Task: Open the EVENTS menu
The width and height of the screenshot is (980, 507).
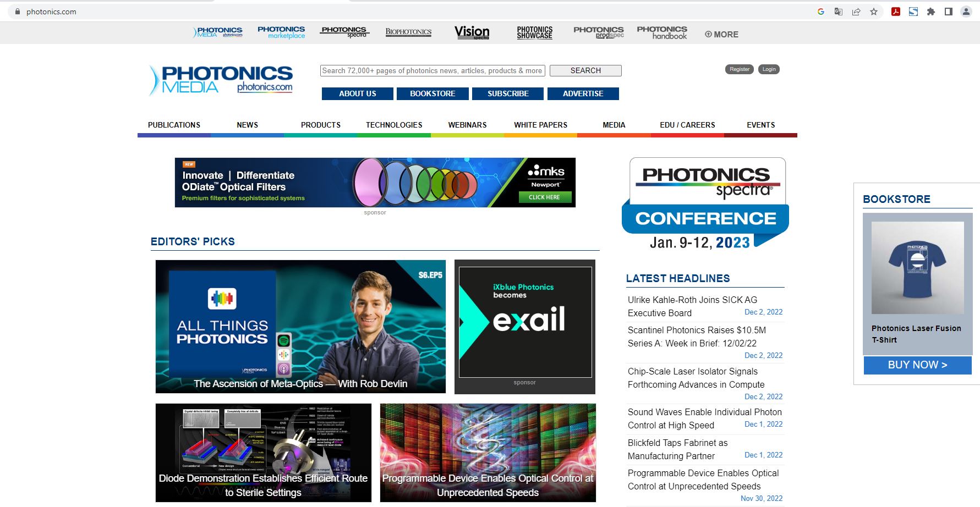Action: (760, 125)
